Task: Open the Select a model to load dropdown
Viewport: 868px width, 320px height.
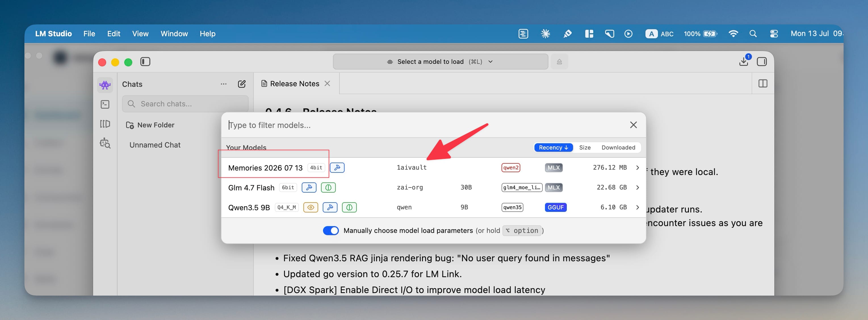Action: click(x=441, y=62)
